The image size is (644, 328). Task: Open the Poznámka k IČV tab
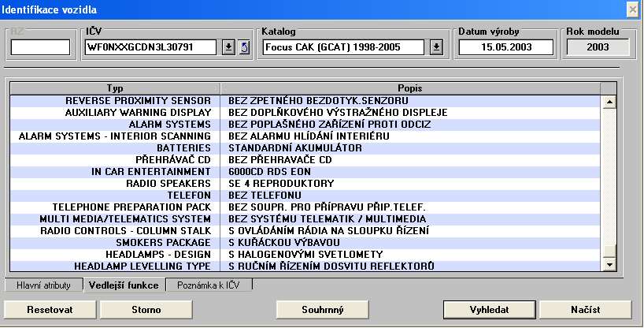[x=209, y=285]
